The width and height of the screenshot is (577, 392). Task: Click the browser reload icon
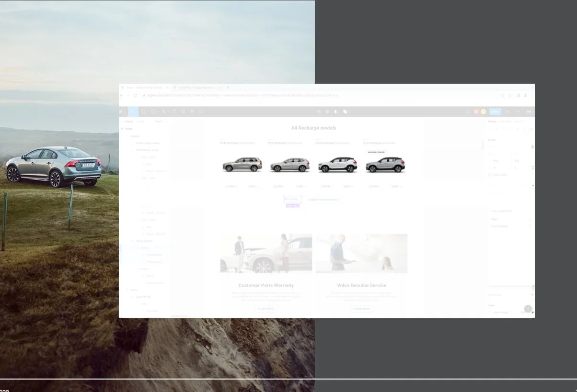136,95
